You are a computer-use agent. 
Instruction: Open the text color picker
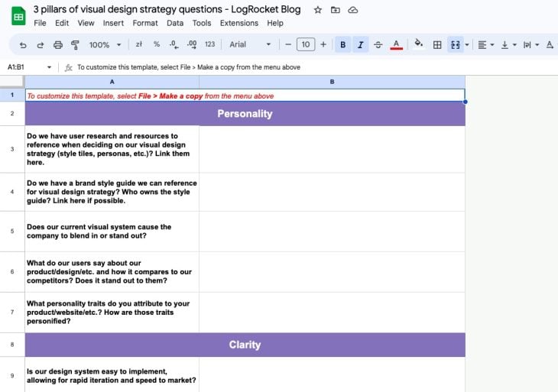[396, 45]
